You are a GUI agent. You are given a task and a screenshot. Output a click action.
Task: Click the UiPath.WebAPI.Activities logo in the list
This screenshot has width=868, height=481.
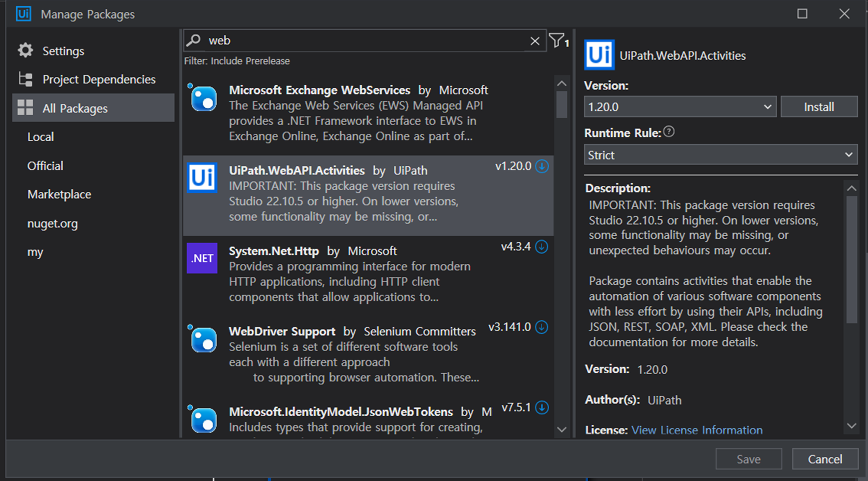pyautogui.click(x=202, y=177)
